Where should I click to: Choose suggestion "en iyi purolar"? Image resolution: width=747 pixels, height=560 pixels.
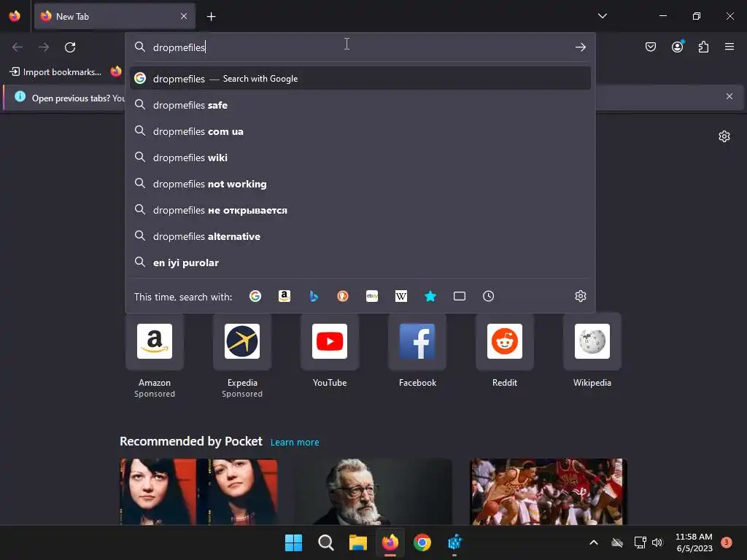pyautogui.click(x=360, y=262)
